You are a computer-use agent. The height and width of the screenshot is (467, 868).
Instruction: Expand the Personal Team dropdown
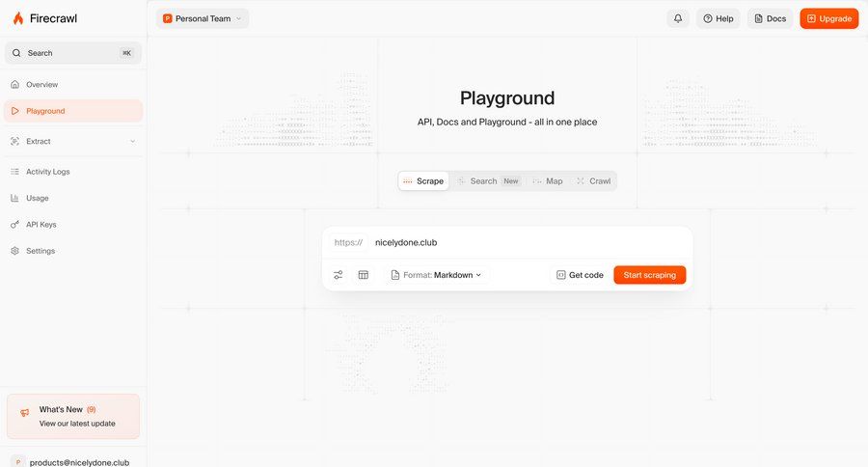[203, 18]
